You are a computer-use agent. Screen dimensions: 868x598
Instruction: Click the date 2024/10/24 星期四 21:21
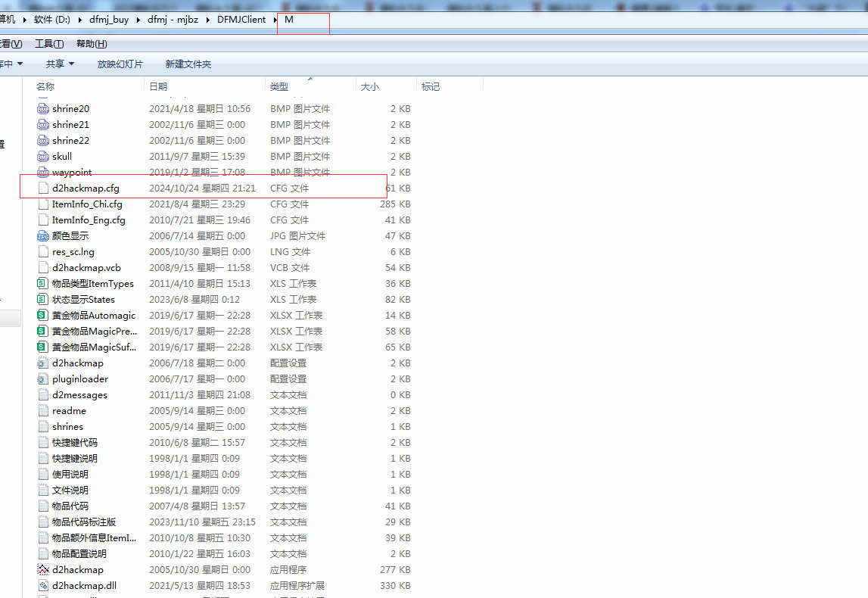[x=203, y=188]
